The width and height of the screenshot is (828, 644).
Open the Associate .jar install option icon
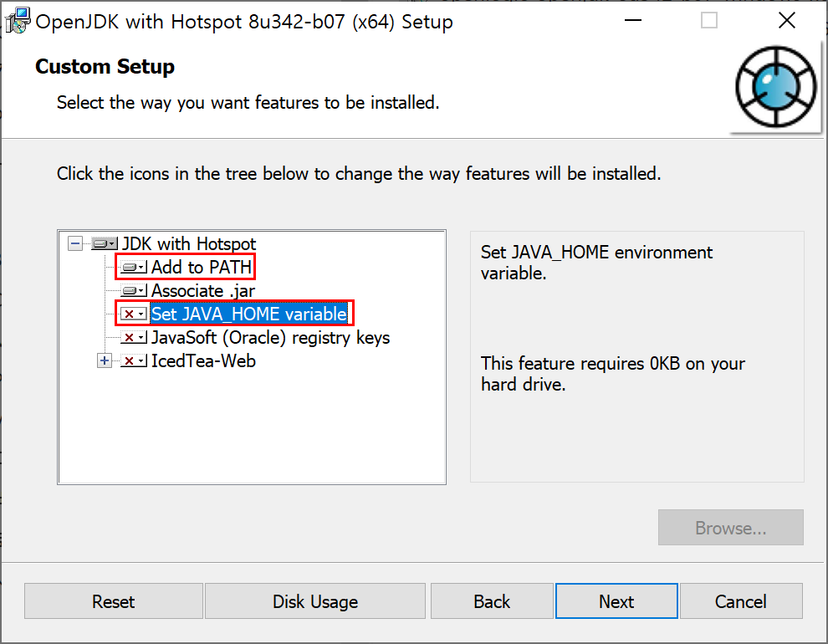(x=134, y=291)
